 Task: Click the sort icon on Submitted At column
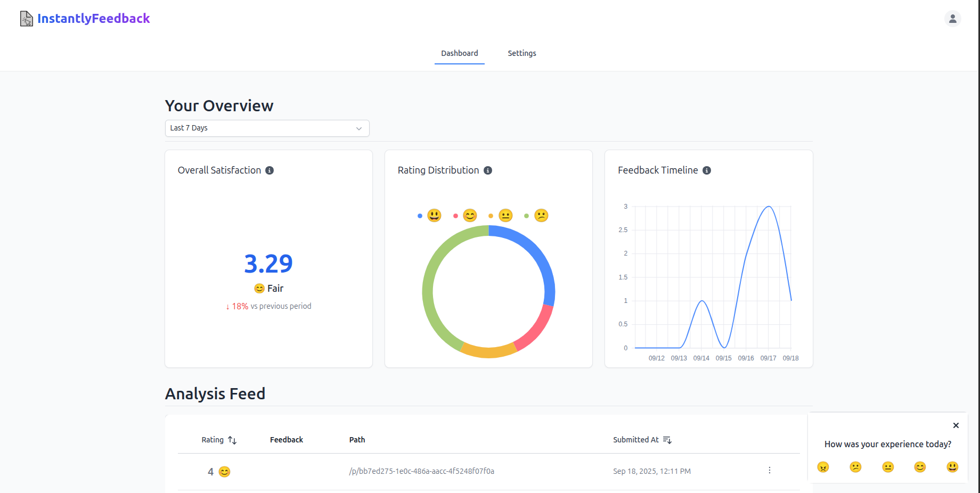667,440
